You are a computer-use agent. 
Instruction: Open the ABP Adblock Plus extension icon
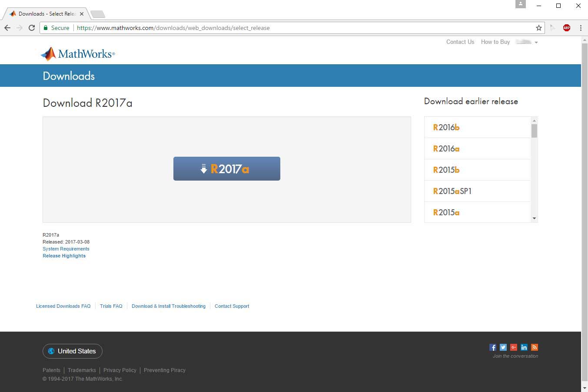click(x=566, y=28)
